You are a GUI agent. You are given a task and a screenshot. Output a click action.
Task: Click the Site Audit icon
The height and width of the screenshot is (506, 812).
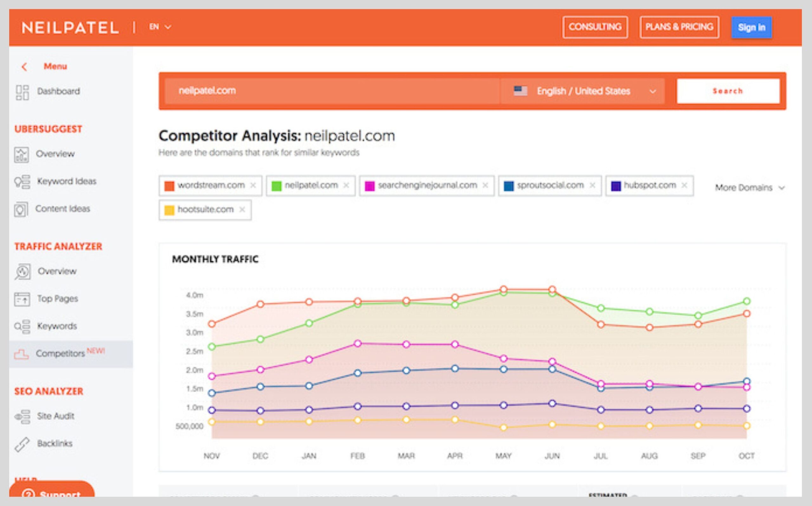(23, 417)
